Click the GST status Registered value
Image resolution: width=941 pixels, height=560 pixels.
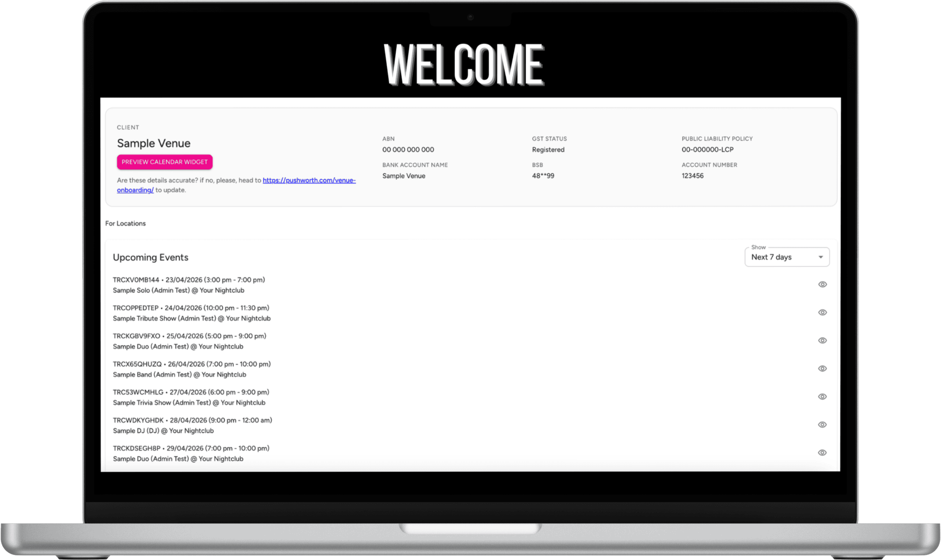coord(548,150)
